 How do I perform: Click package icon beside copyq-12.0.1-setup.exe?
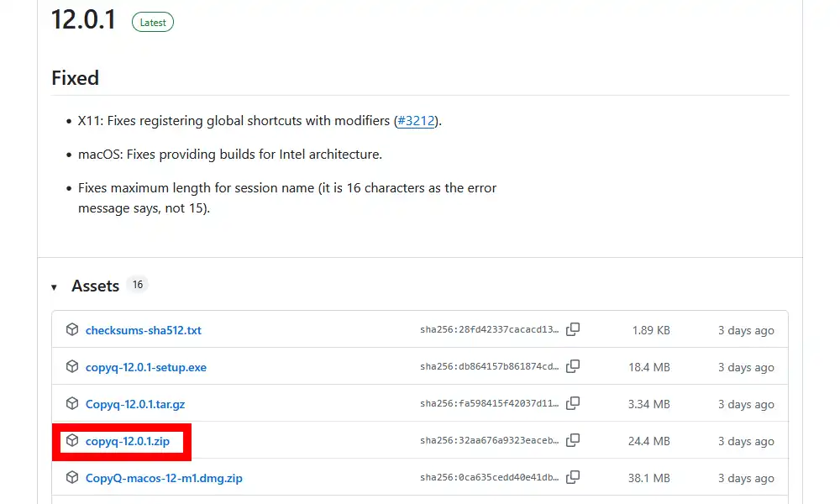[72, 367]
